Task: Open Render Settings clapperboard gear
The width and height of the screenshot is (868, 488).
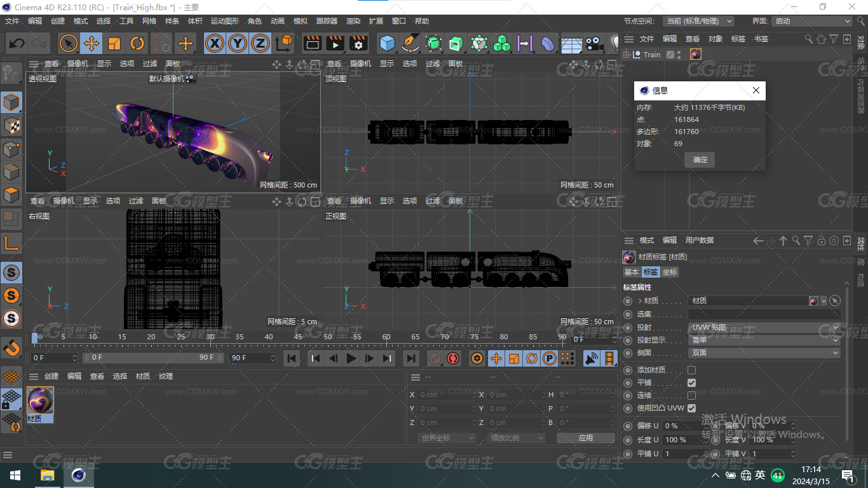Action: click(358, 43)
